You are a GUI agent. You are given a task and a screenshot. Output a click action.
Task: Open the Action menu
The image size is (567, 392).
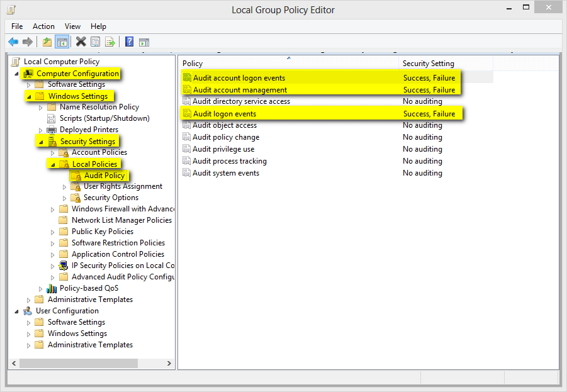click(43, 26)
